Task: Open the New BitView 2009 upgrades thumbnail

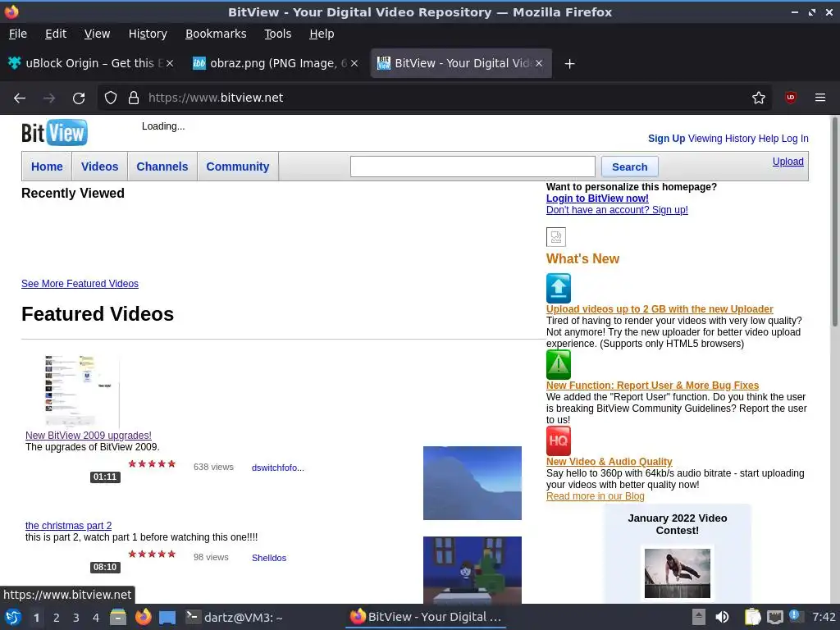Action: point(82,391)
